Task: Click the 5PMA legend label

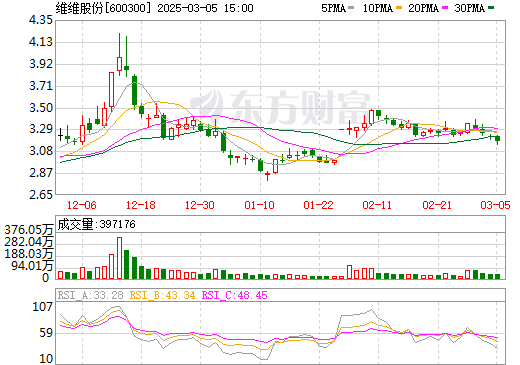Action: (x=333, y=8)
